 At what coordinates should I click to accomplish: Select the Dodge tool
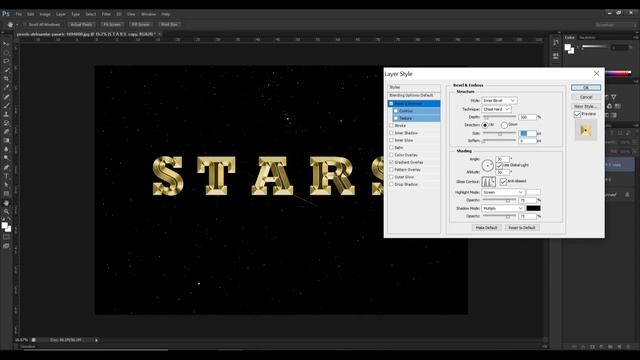tap(6, 158)
